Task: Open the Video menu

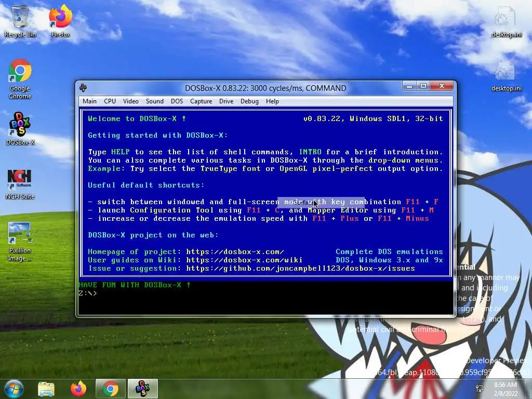Action: click(130, 101)
